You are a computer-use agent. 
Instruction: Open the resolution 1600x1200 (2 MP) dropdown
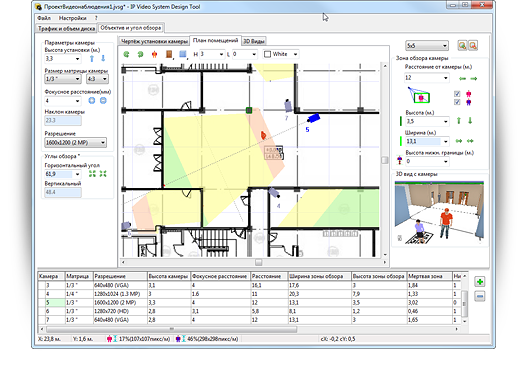point(75,143)
